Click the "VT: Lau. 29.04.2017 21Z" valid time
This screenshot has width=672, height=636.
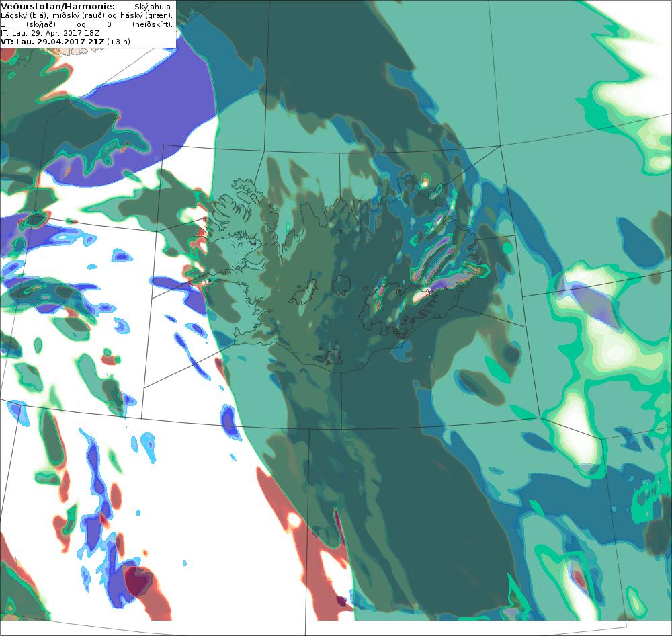(52, 42)
